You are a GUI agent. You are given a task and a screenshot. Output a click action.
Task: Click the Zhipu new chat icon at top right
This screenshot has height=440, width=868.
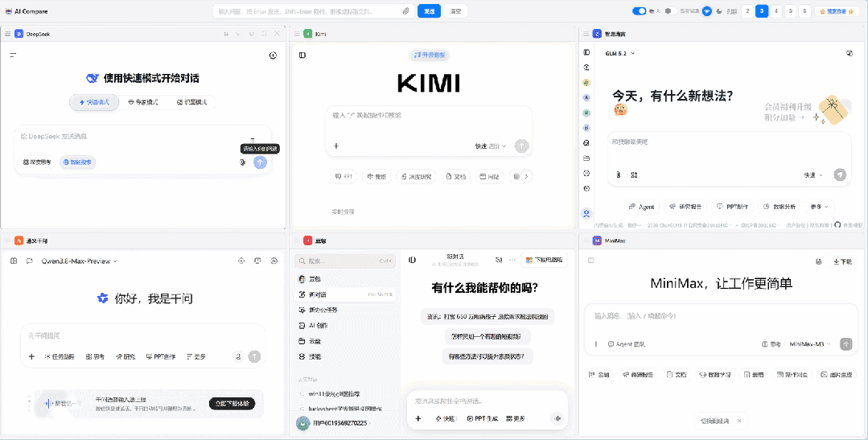[x=849, y=53]
